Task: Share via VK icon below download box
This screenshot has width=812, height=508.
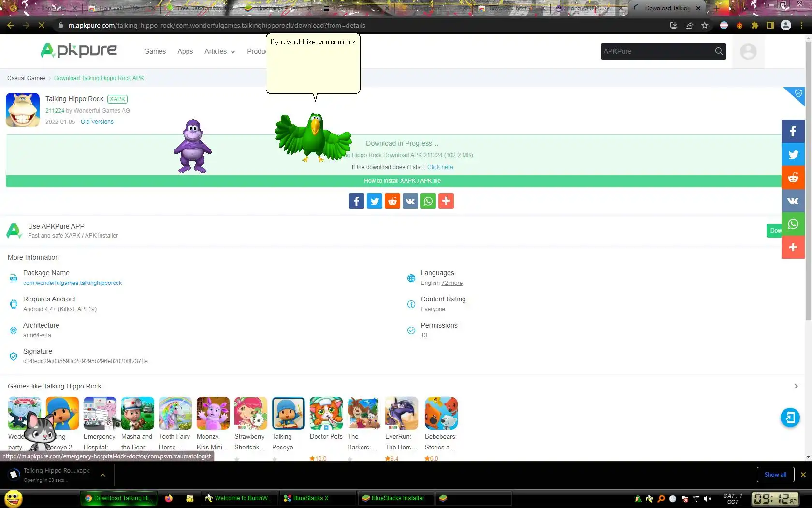Action: pos(410,201)
